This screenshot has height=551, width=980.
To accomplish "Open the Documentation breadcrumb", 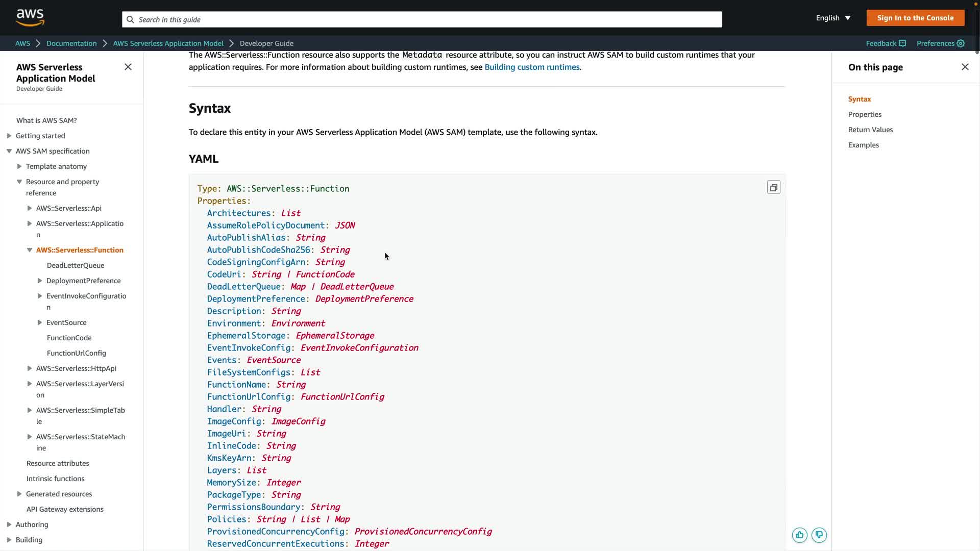I will 71,43.
